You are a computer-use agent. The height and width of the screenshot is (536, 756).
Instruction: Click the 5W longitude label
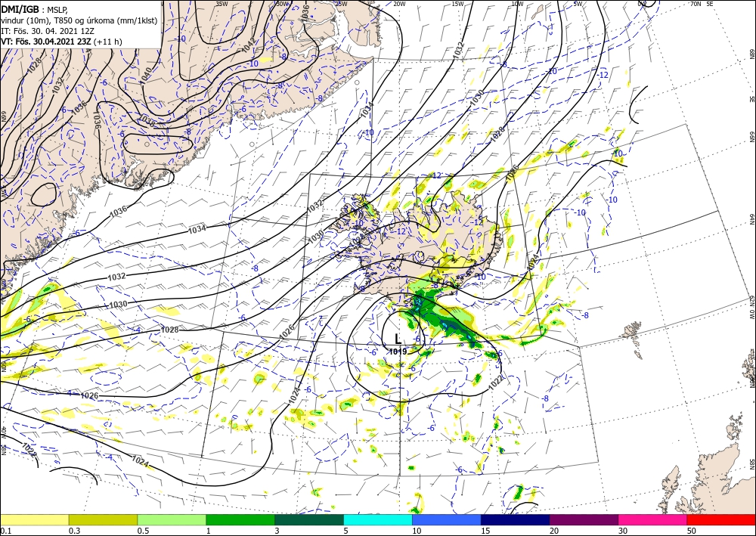coord(578,4)
